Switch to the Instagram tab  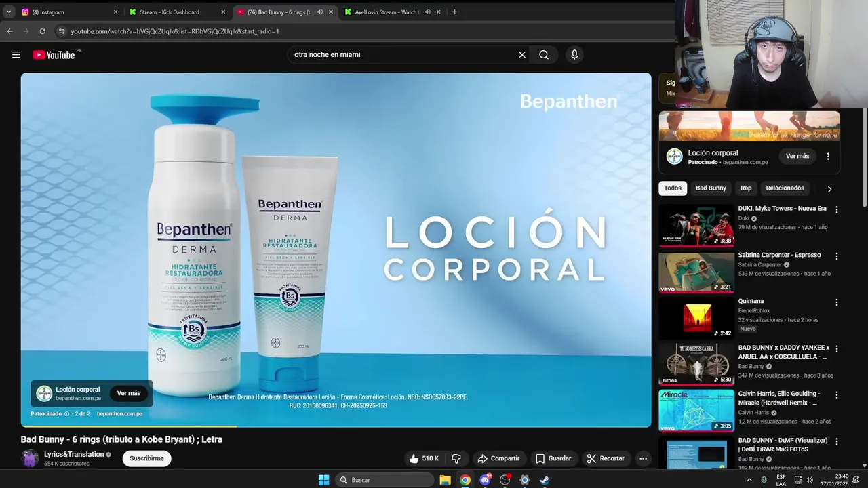tap(70, 12)
